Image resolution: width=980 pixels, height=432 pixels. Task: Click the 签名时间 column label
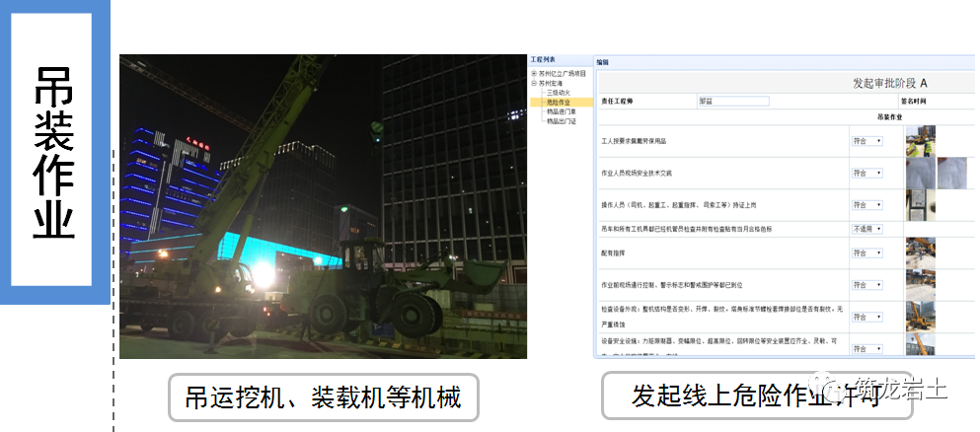(x=913, y=102)
